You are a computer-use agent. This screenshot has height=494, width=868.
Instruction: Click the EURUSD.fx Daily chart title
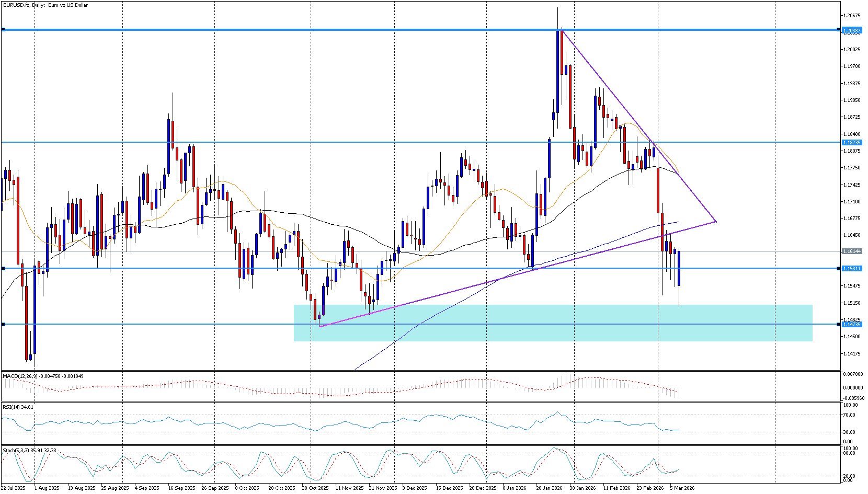point(45,5)
